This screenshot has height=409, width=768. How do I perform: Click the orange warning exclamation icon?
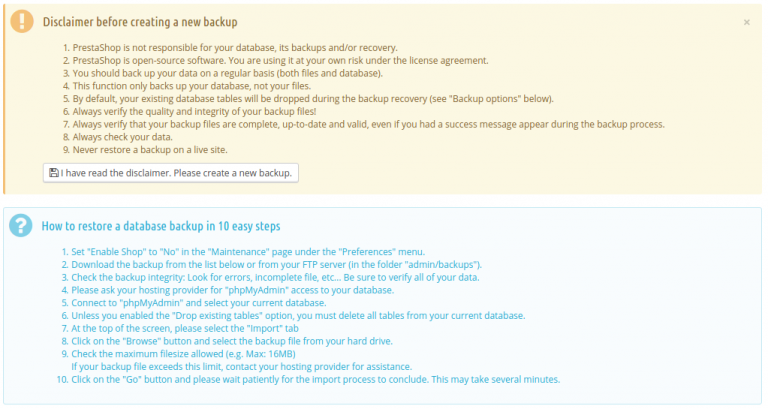20,22
